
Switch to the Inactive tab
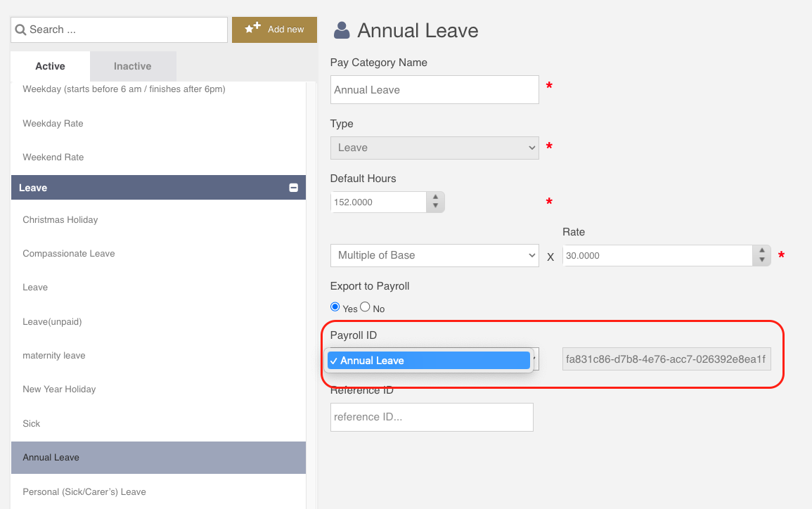click(133, 66)
